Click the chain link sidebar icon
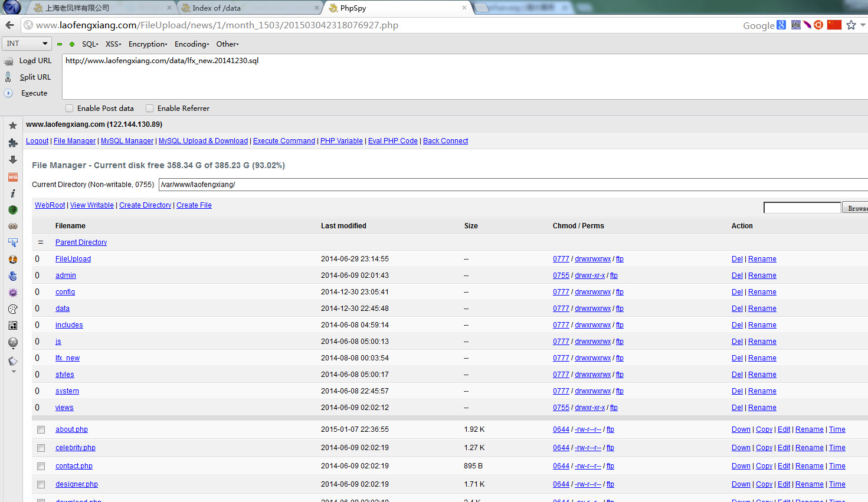868x502 pixels. click(x=12, y=226)
